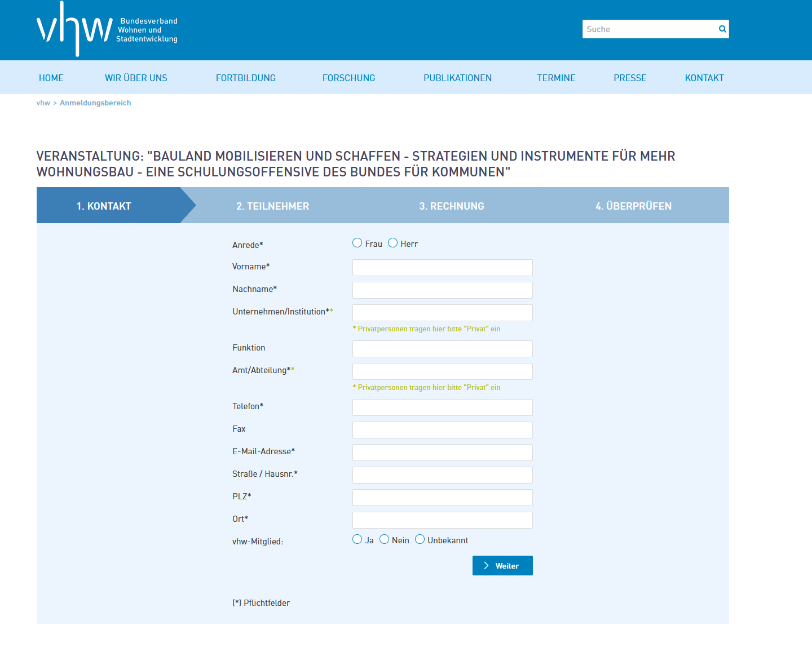Click the E-Mail-Adresse* label

pos(263,451)
